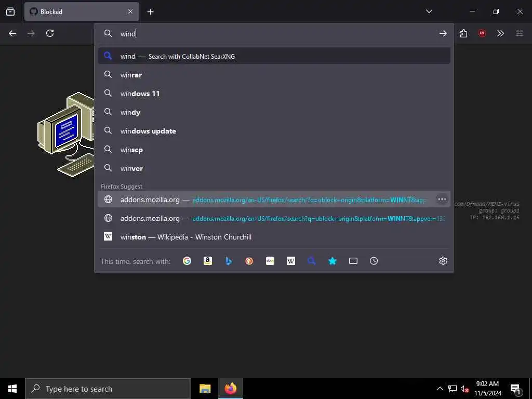The image size is (532, 399).
Task: Open the notification center icon
Action: (x=515, y=389)
